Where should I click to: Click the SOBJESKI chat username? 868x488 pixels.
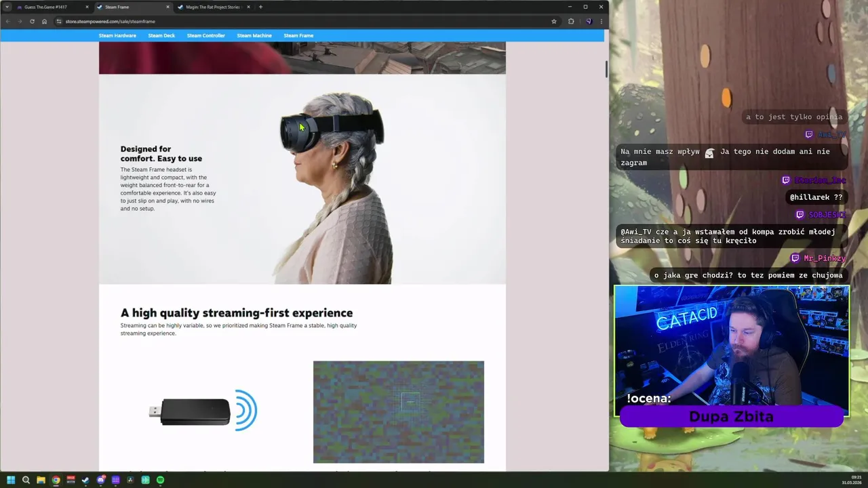pyautogui.click(x=827, y=215)
